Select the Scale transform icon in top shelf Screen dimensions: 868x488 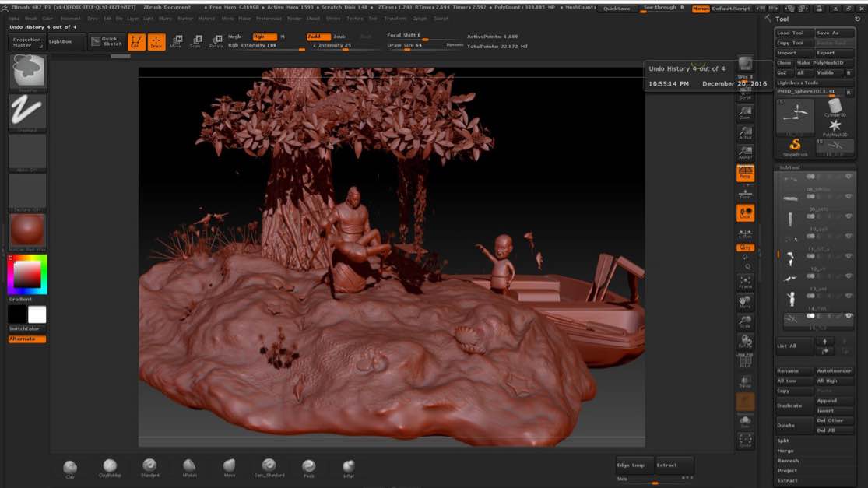pyautogui.click(x=196, y=41)
